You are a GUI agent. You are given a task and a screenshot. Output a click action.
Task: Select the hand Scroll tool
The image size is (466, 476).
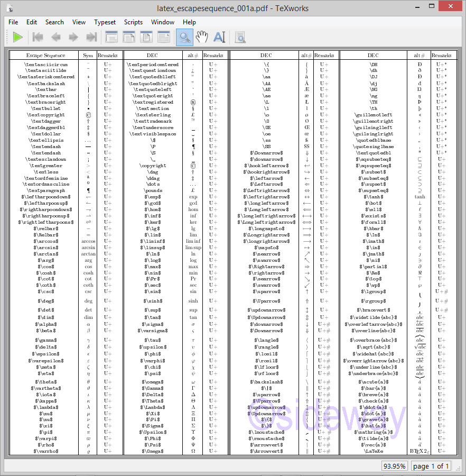pos(202,38)
